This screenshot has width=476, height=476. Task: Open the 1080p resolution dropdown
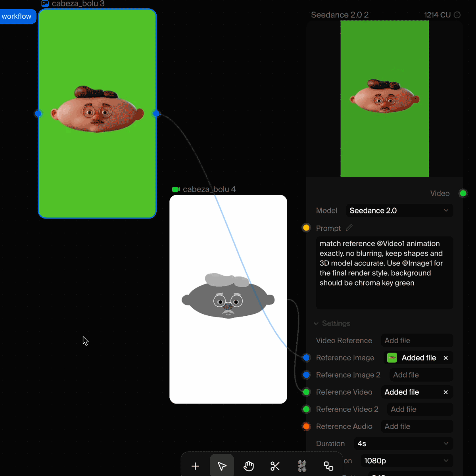pos(407,461)
